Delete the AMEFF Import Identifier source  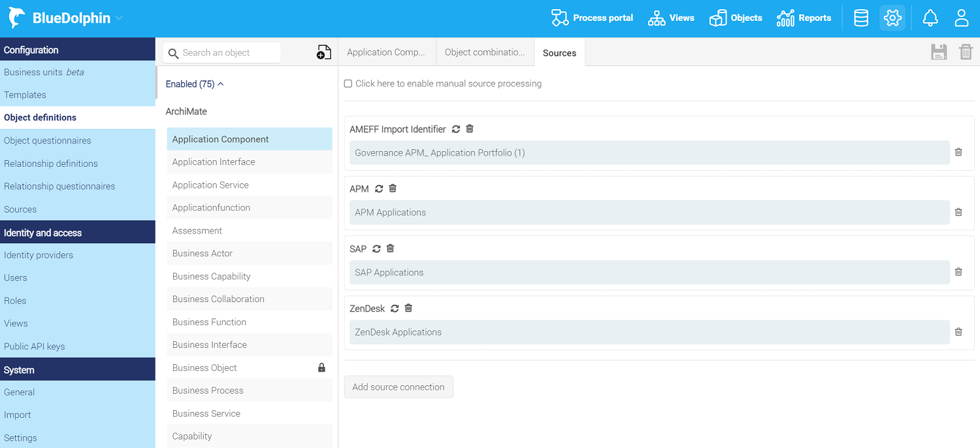coord(470,129)
